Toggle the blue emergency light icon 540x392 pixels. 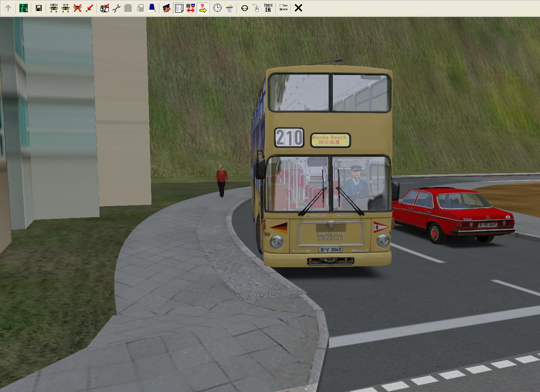[x=152, y=8]
